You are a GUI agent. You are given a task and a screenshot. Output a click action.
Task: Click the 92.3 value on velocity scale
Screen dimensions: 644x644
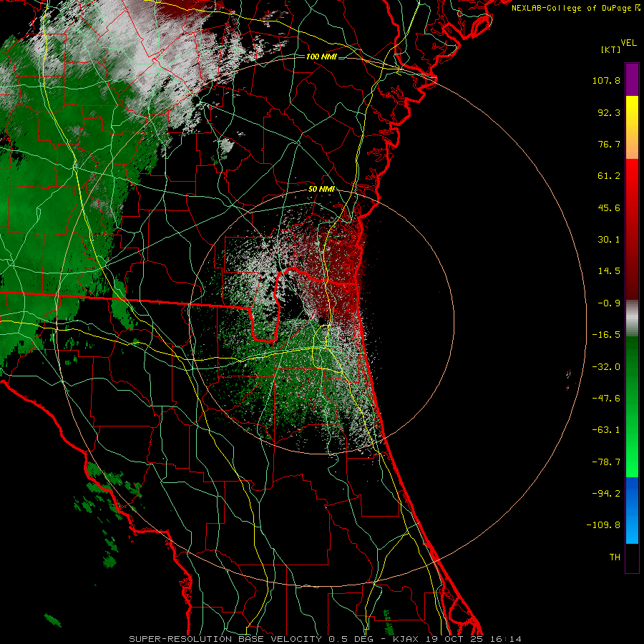click(609, 112)
